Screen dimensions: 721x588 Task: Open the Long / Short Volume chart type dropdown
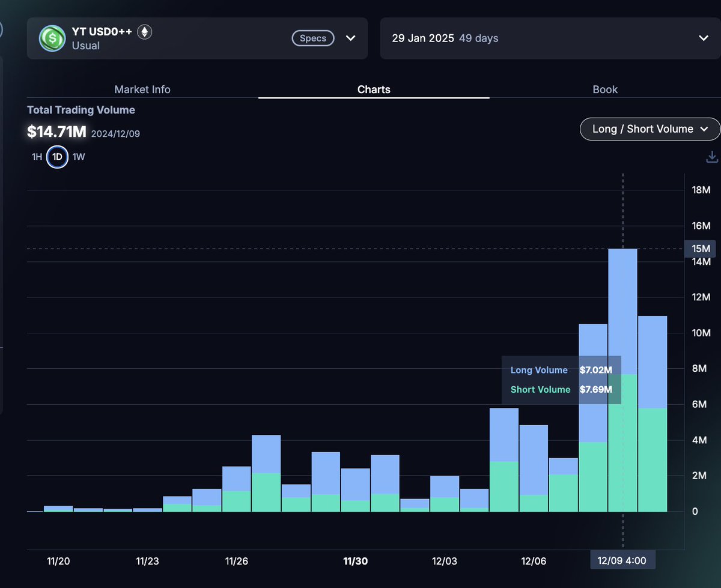pyautogui.click(x=650, y=129)
